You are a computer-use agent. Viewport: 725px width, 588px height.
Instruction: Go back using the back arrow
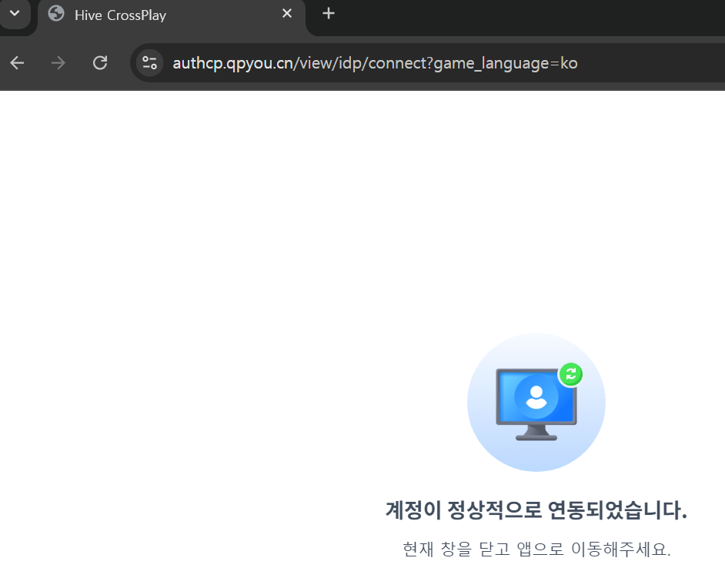click(17, 63)
